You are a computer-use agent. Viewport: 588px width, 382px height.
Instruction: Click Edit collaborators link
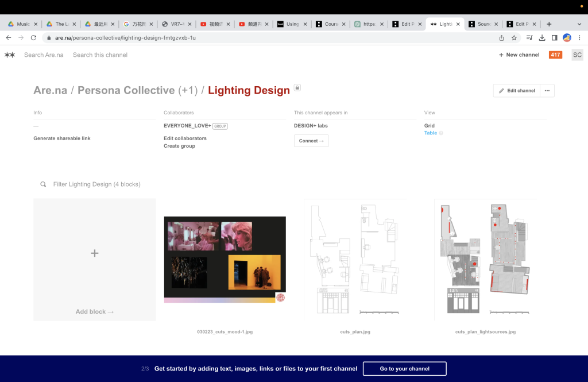coord(185,138)
